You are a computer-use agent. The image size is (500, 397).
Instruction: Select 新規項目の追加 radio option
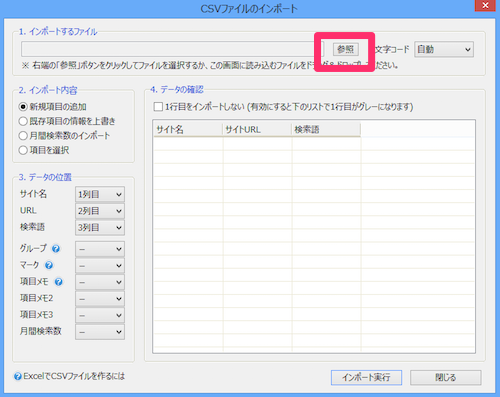click(52, 107)
